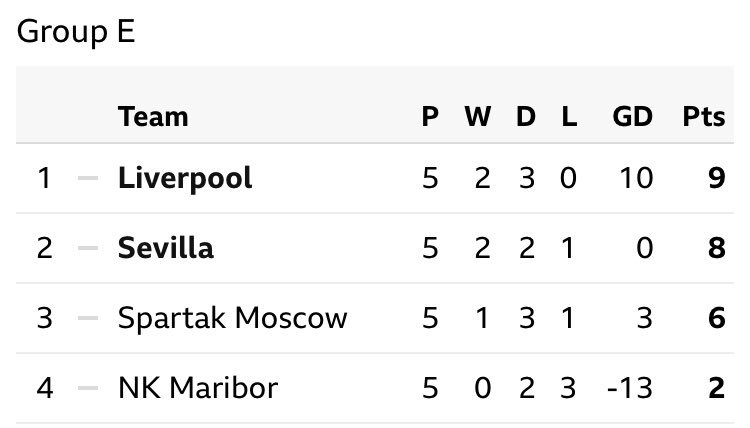
Task: Click Sevilla's 8 points value
Action: pyautogui.click(x=714, y=248)
